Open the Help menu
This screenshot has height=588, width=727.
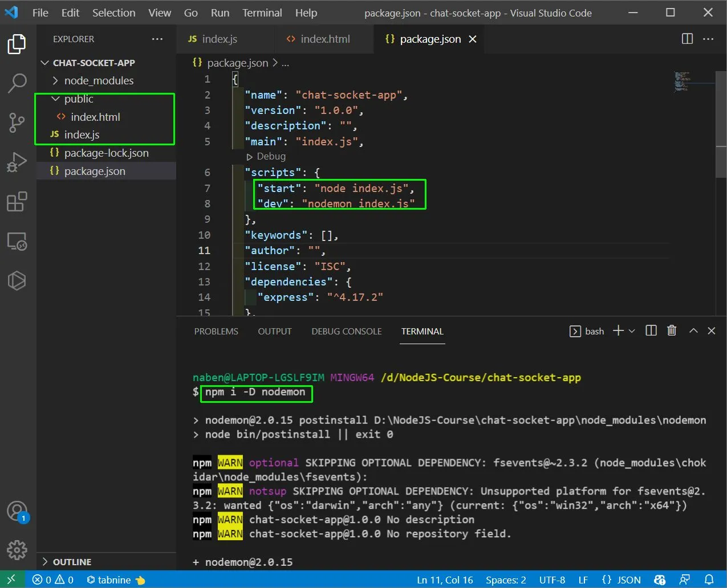click(x=306, y=13)
